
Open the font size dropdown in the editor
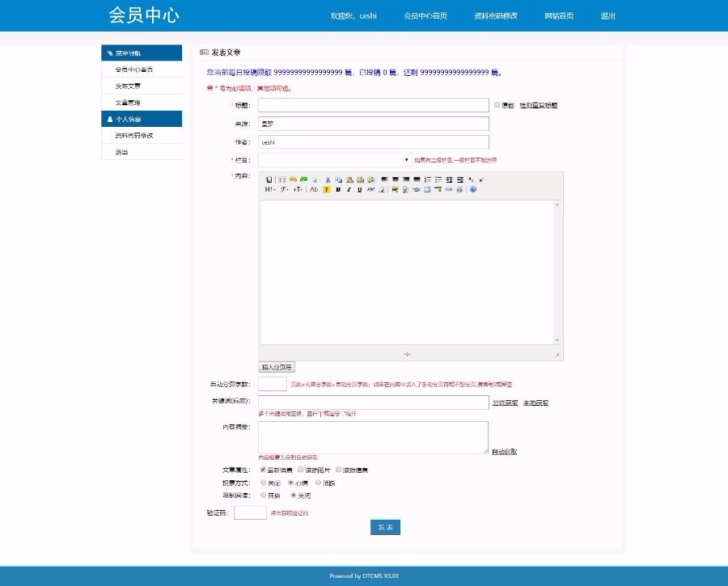coord(298,189)
